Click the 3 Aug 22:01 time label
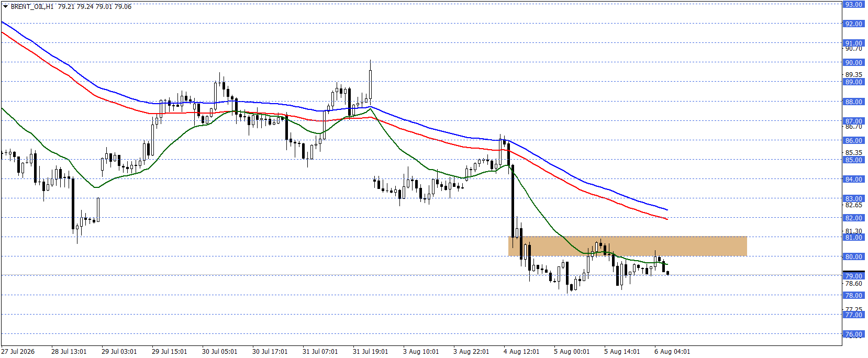This screenshot has width=868, height=358. pyautogui.click(x=471, y=352)
